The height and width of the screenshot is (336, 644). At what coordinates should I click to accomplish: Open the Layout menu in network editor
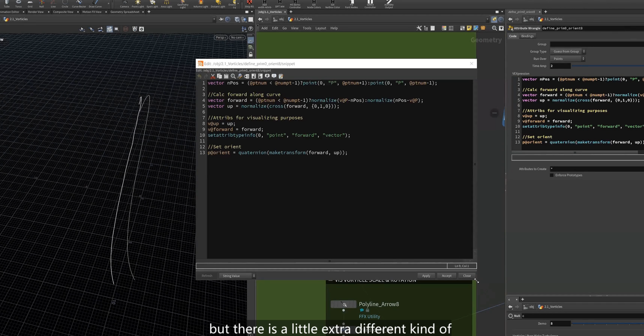[321, 28]
